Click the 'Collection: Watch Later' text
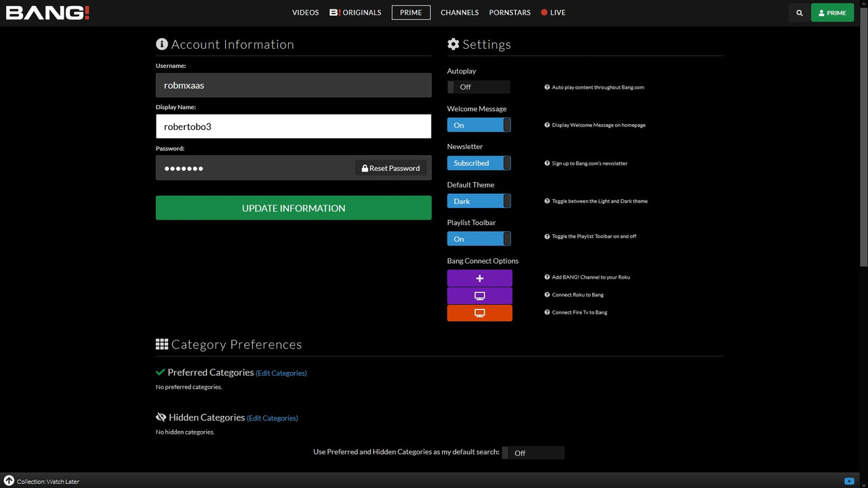868x488 pixels. click(48, 482)
